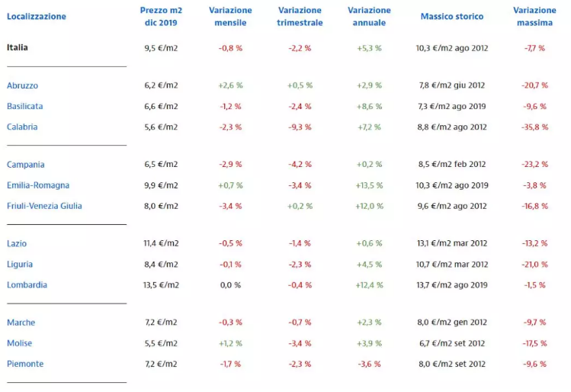Select the Lazio region link
Viewport: 571px width, 392px height.
tap(17, 243)
